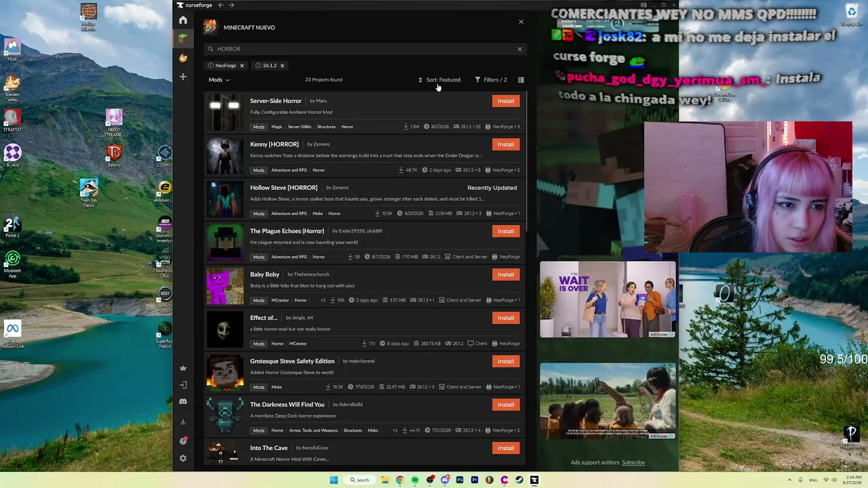Click the Mobs tag on Grotesque Steve
Viewport: 868px width, 488px height.
pos(277,387)
